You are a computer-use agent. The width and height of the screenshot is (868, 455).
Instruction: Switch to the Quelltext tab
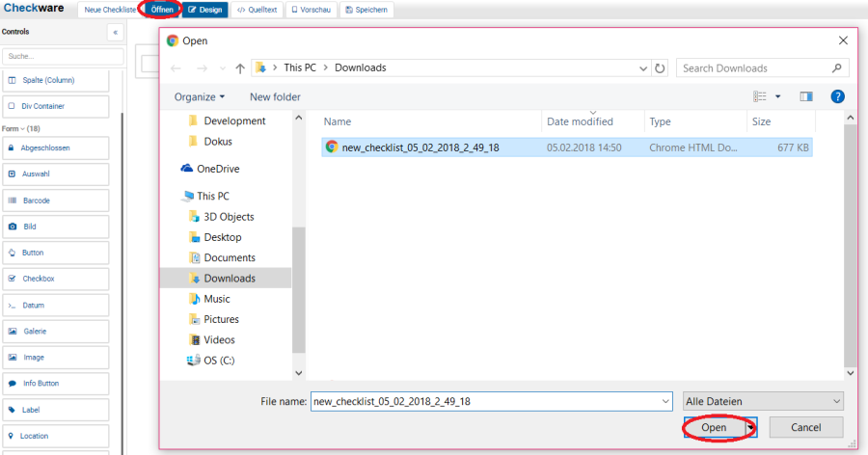(x=258, y=10)
